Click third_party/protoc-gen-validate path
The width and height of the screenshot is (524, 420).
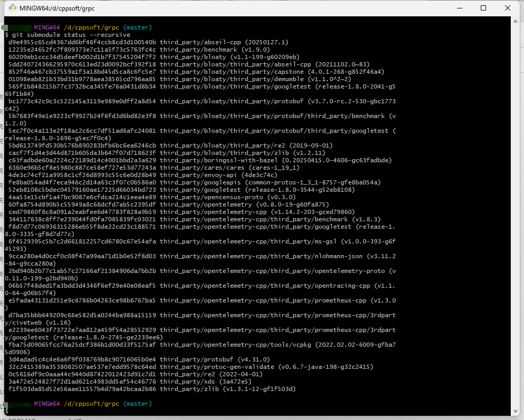tap(217, 366)
